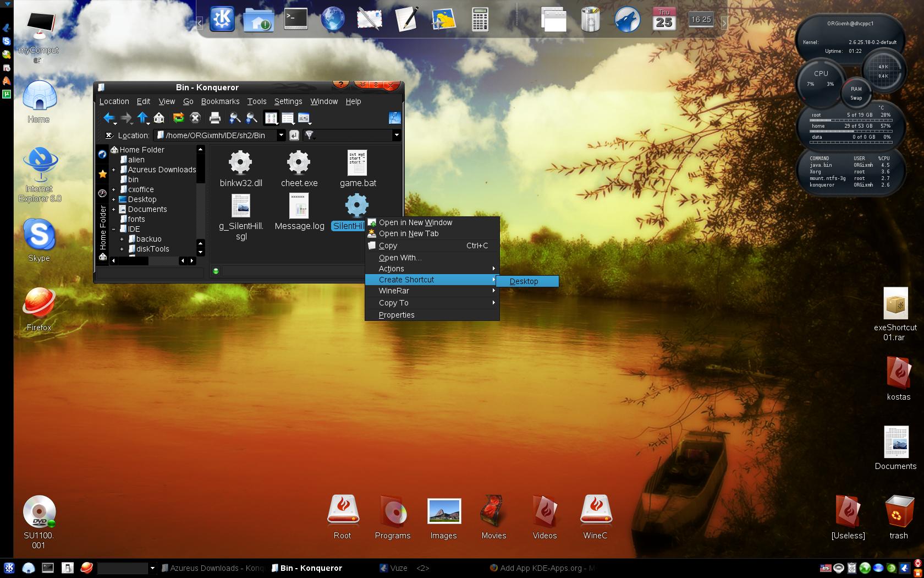
Task: Go up one directory in Konqueror
Action: coord(142,118)
